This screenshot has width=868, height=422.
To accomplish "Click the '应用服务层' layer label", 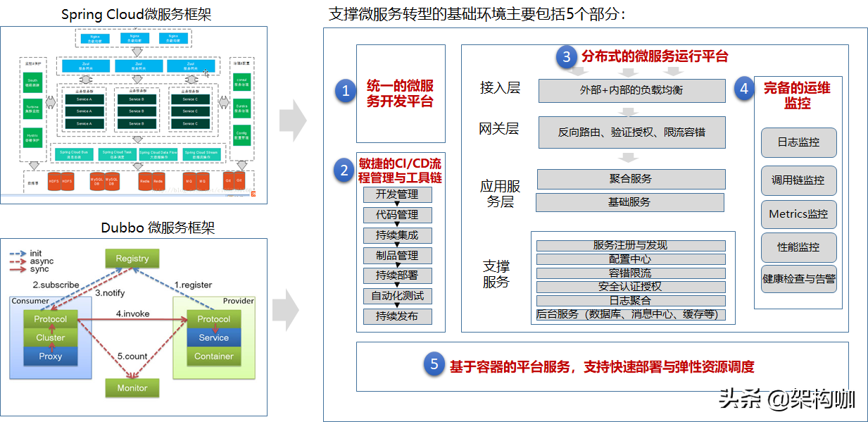I will click(500, 194).
